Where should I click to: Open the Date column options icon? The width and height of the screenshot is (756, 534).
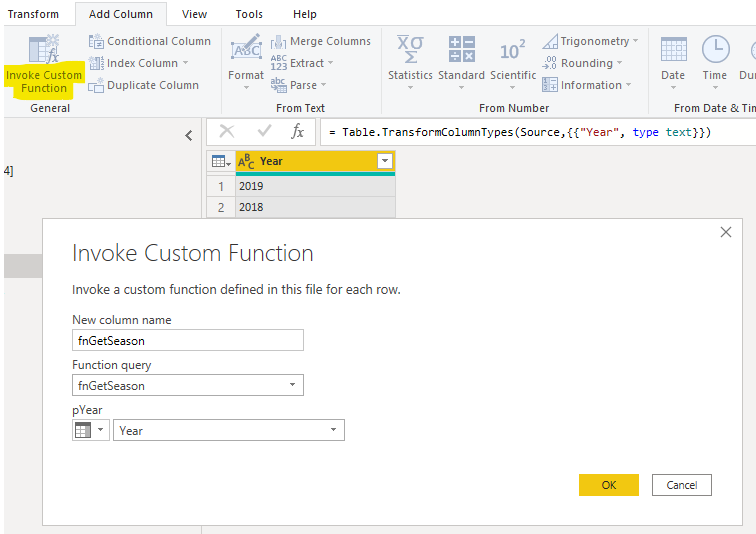pos(673,49)
